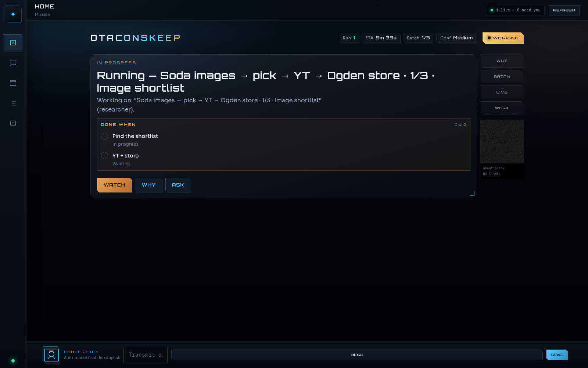Open the BATCH tab in right panel
This screenshot has height=368, width=588.
click(502, 77)
